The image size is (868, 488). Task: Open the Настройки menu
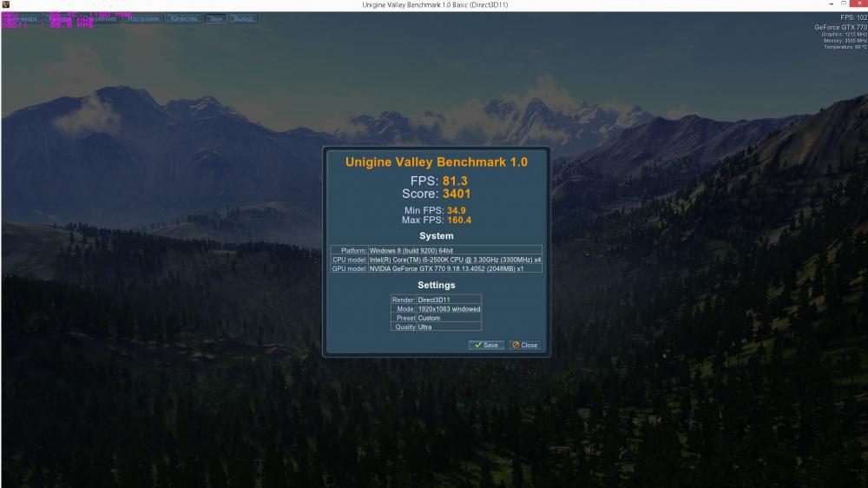pyautogui.click(x=143, y=19)
